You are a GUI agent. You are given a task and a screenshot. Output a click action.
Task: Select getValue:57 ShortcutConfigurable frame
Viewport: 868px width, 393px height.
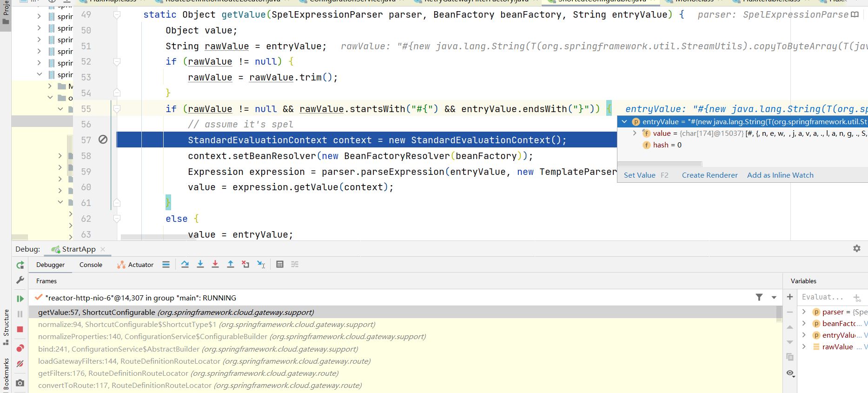(x=403, y=312)
